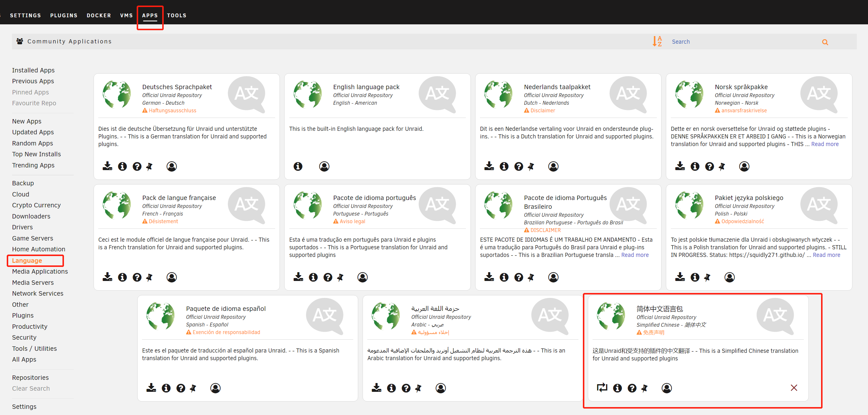Download the Arabic language pack
This screenshot has height=415, width=868.
tap(376, 388)
